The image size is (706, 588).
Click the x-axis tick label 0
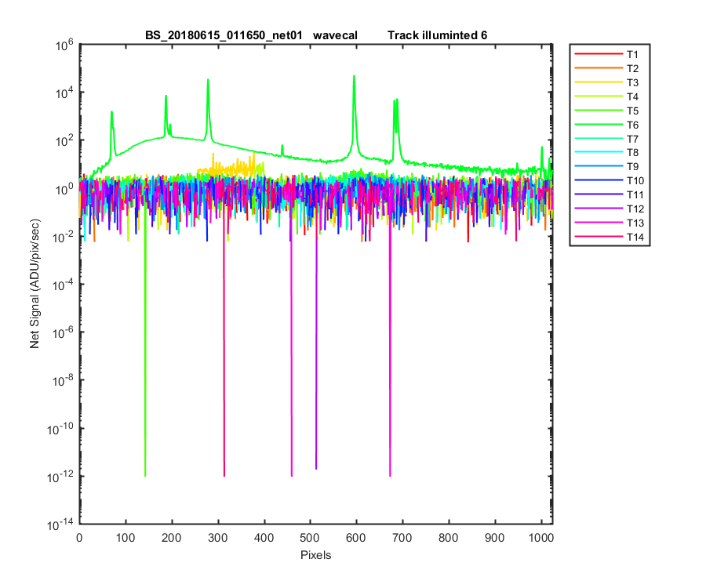click(x=80, y=538)
